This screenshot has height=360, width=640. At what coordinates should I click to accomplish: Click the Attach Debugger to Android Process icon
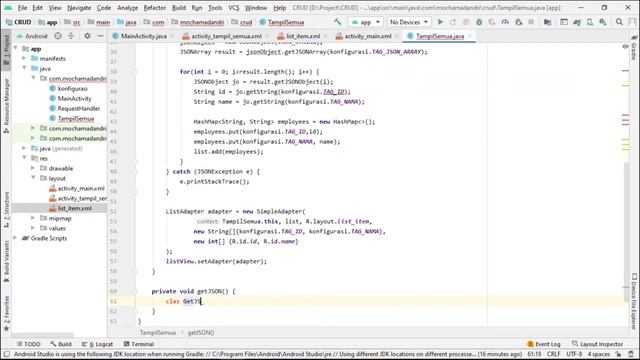point(518,22)
